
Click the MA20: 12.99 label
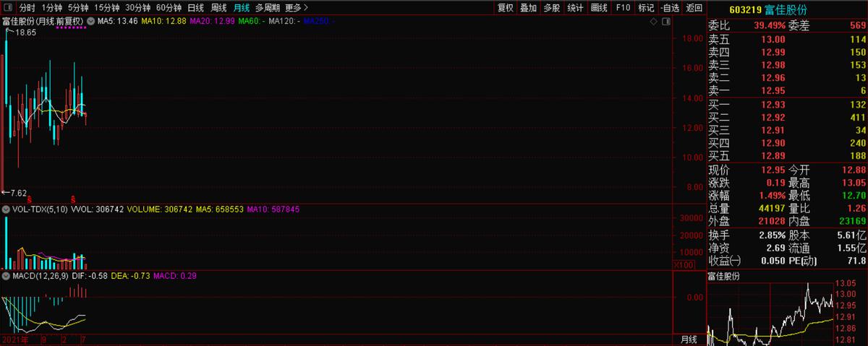[x=212, y=21]
